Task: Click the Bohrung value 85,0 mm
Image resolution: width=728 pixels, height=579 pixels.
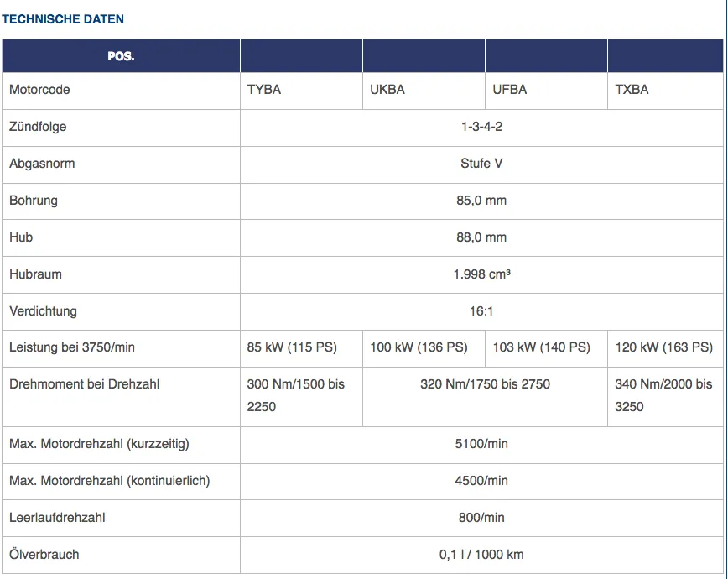Action: point(481,201)
